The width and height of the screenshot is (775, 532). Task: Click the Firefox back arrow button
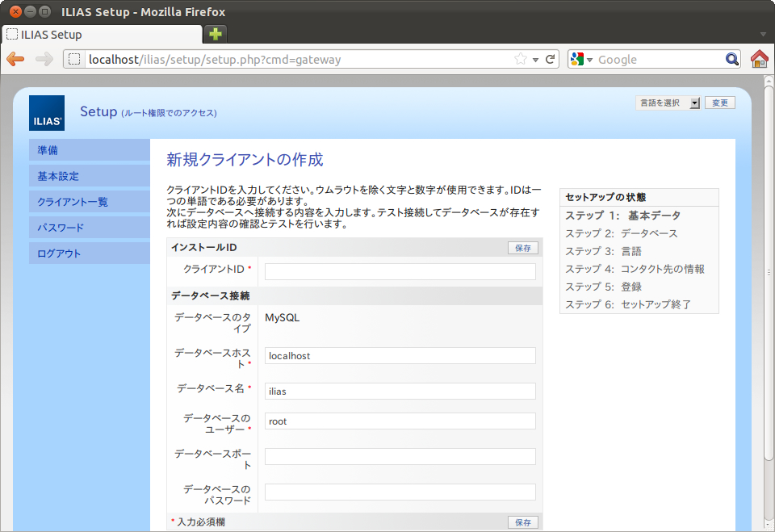point(15,59)
